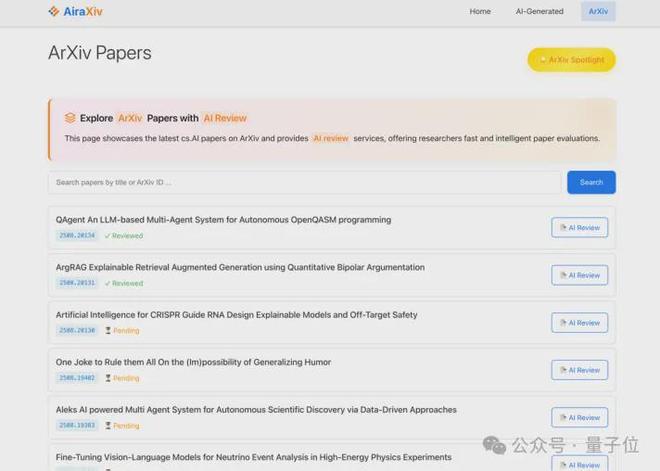Screen dimensions: 660x471
Task: Click AI Review button for CRISPR paper
Action: pos(580,323)
